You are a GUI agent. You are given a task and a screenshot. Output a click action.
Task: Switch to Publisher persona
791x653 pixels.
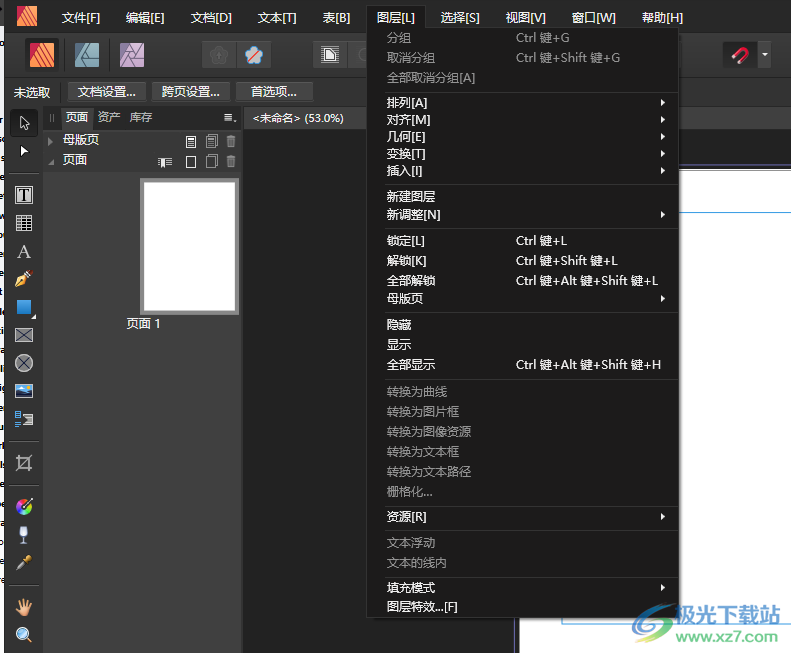(x=42, y=55)
